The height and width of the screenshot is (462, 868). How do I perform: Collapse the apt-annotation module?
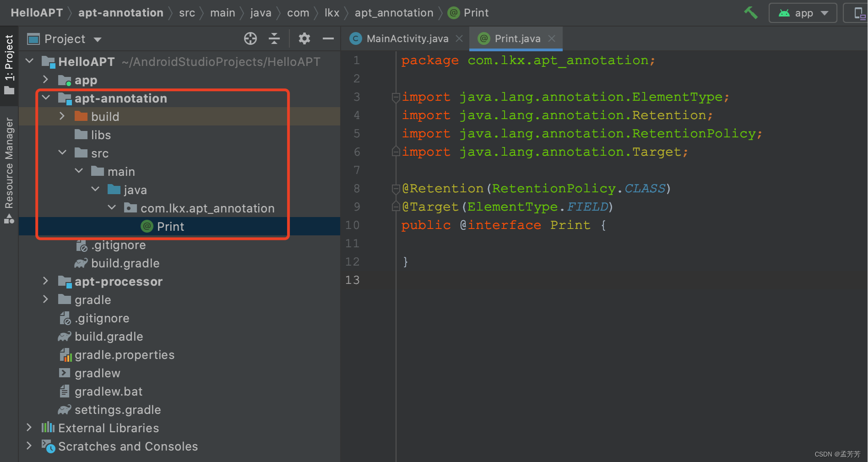coord(46,98)
